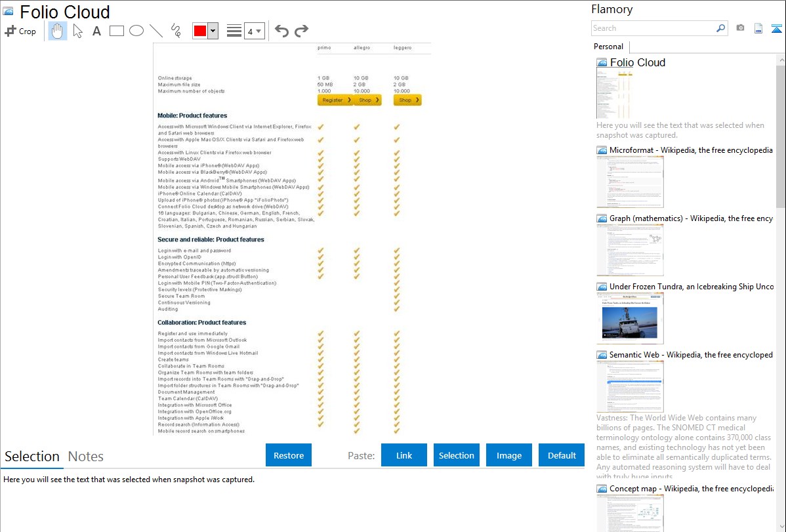Viewport: 786px width, 532px height.
Task: Click the snapshot list scrollbar up arrow
Action: [781, 60]
